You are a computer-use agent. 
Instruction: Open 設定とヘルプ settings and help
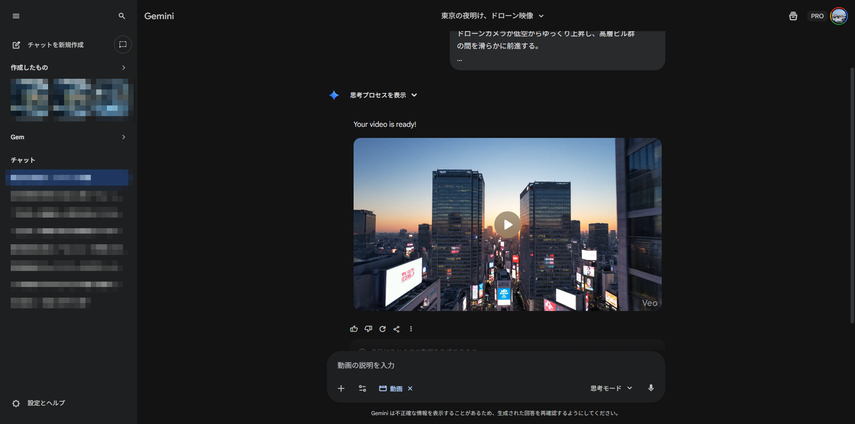46,403
